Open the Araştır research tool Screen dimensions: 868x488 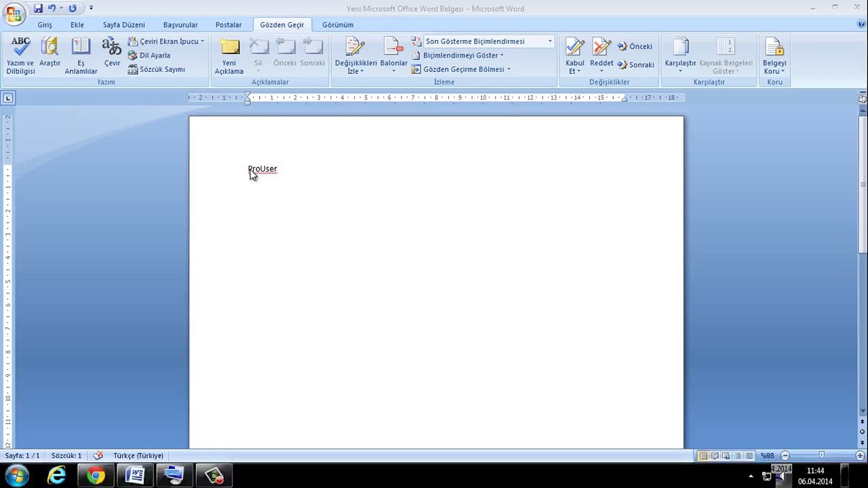tap(50, 52)
